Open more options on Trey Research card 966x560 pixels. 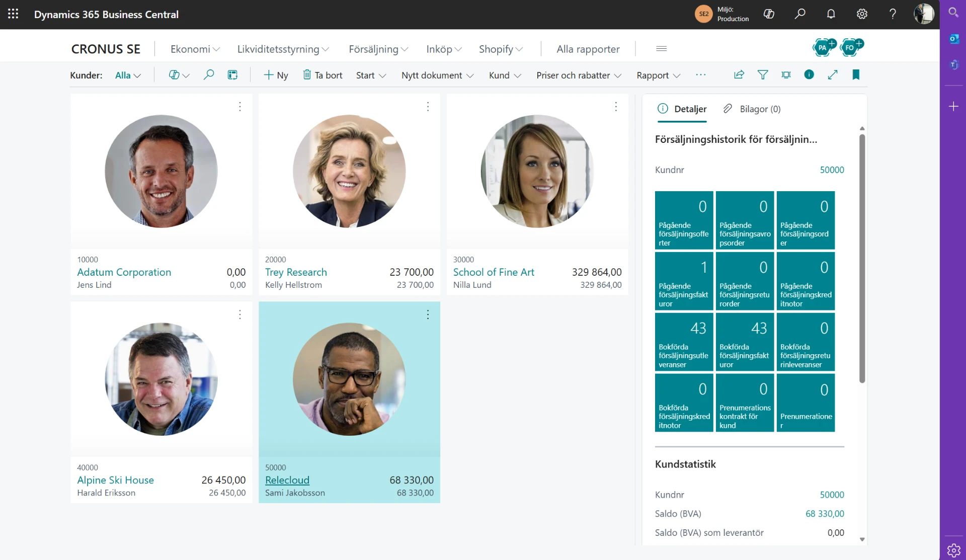pos(428,107)
